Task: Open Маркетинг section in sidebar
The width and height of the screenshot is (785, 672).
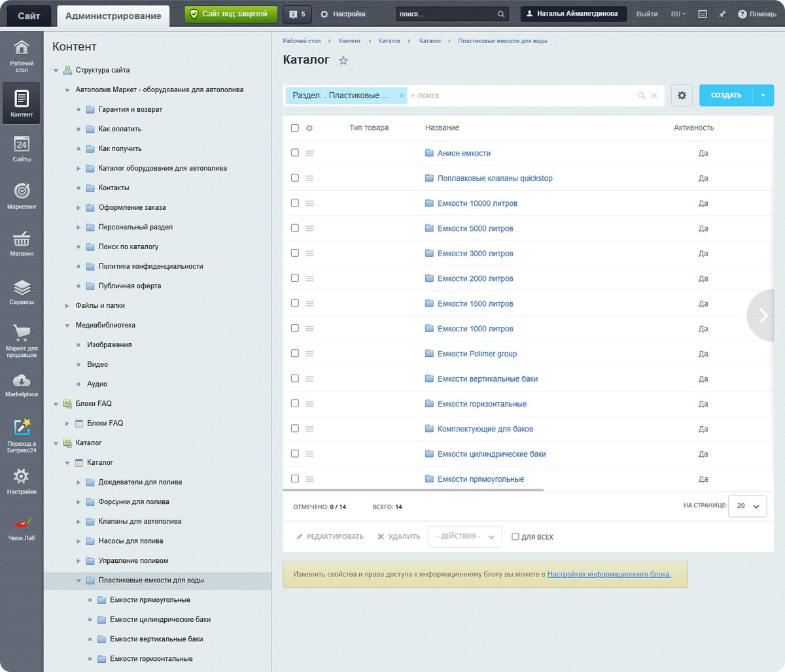Action: click(x=22, y=195)
